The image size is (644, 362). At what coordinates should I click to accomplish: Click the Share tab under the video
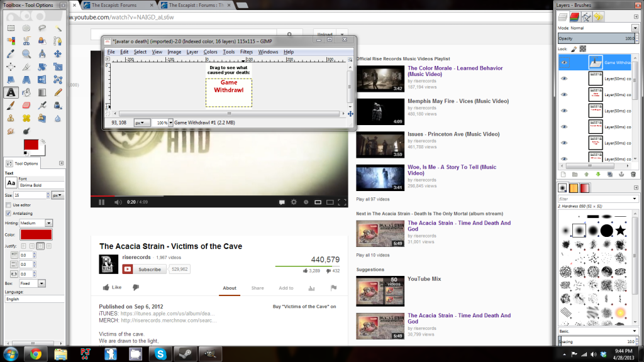pos(257,288)
